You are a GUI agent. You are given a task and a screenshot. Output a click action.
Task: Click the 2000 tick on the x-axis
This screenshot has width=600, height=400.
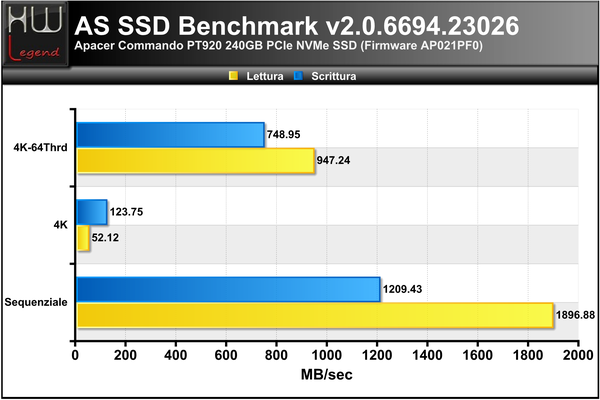[578, 355]
